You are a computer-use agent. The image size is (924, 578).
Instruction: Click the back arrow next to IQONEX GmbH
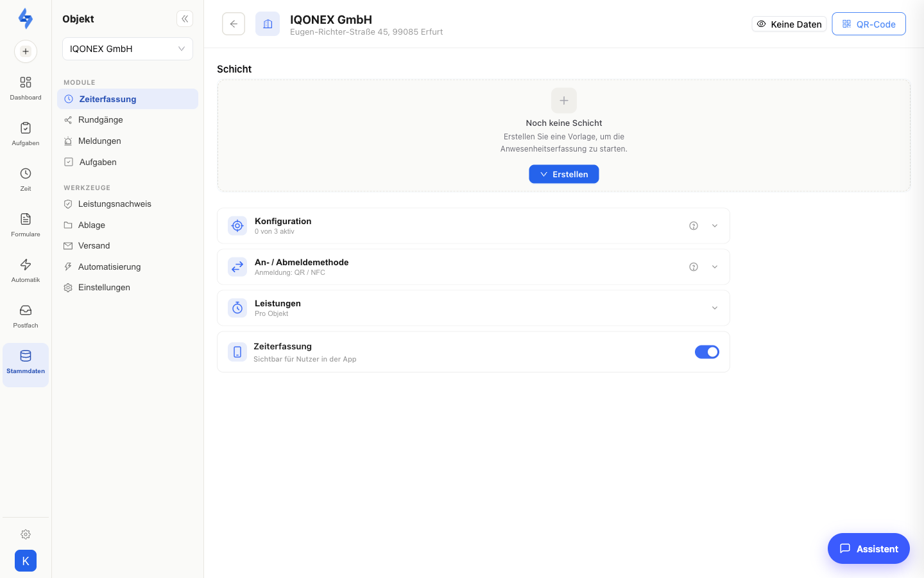pos(234,24)
